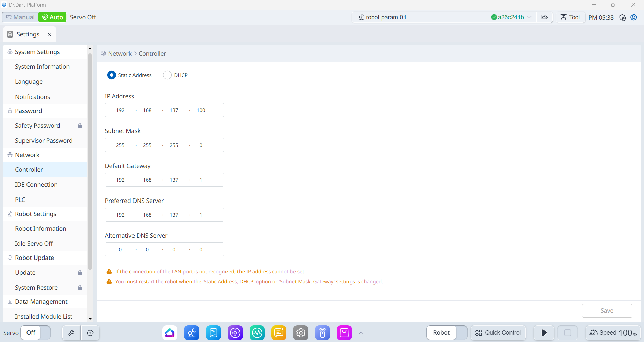
Task: Click the sidebar scrollbar down arrow
Action: point(90,319)
